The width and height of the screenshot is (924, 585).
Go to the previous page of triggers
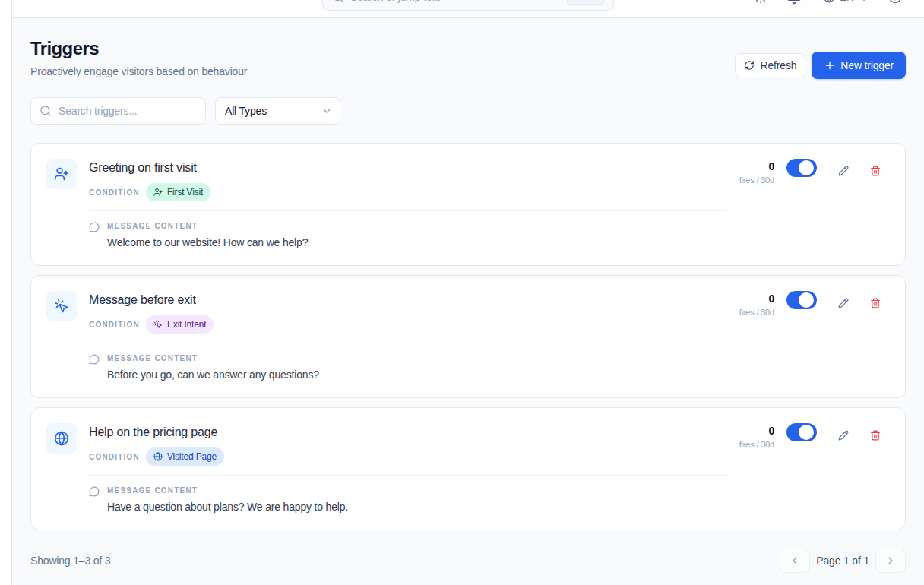[x=795, y=561]
